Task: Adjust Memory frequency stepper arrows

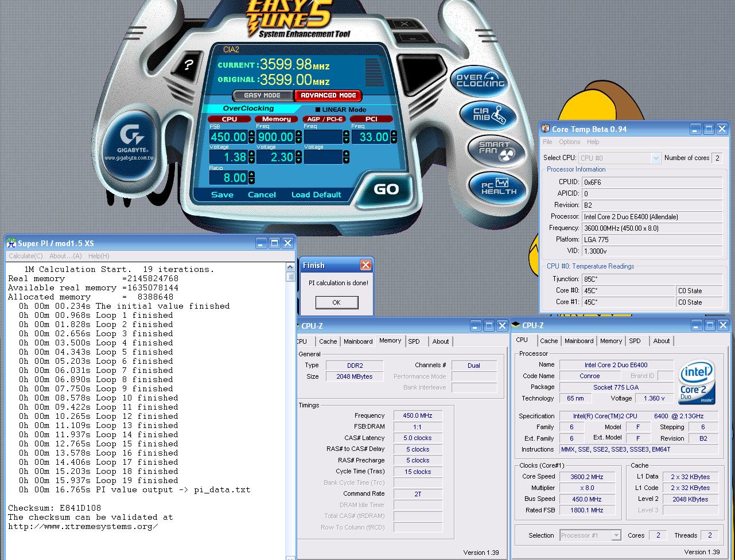Action: (298, 137)
